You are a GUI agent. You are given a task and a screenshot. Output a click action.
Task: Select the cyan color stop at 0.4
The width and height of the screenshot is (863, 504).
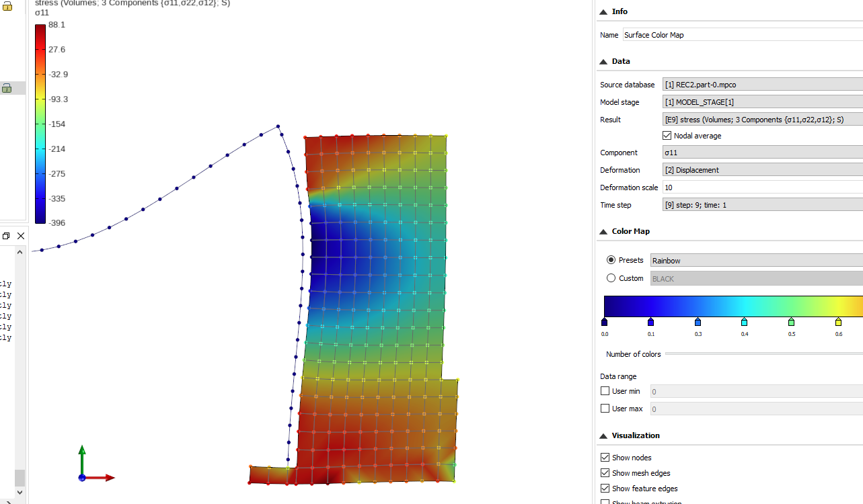(x=744, y=322)
